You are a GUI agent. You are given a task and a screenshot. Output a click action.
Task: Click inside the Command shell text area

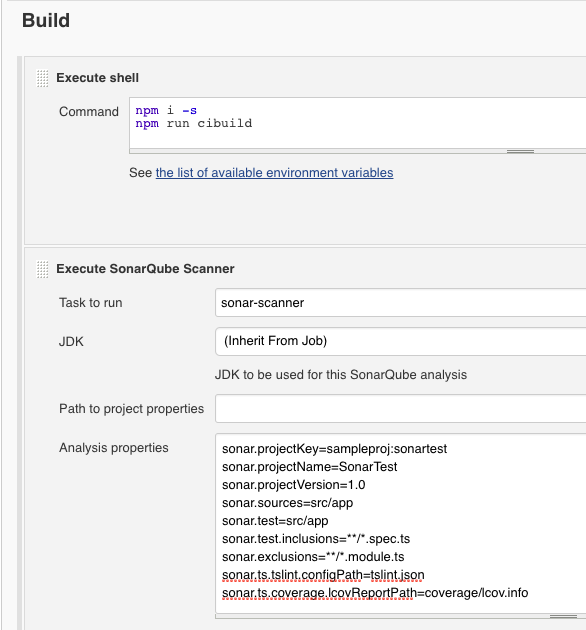[x=357, y=123]
